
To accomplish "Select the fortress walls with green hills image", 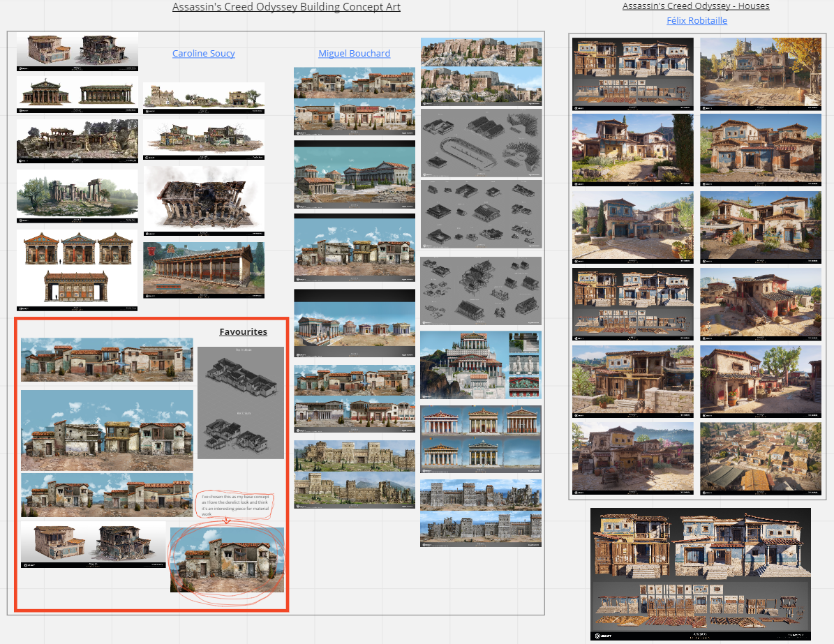I will pos(355,474).
